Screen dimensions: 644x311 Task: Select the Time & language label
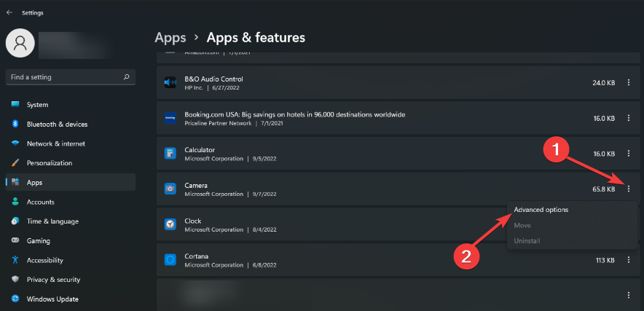pyautogui.click(x=52, y=221)
